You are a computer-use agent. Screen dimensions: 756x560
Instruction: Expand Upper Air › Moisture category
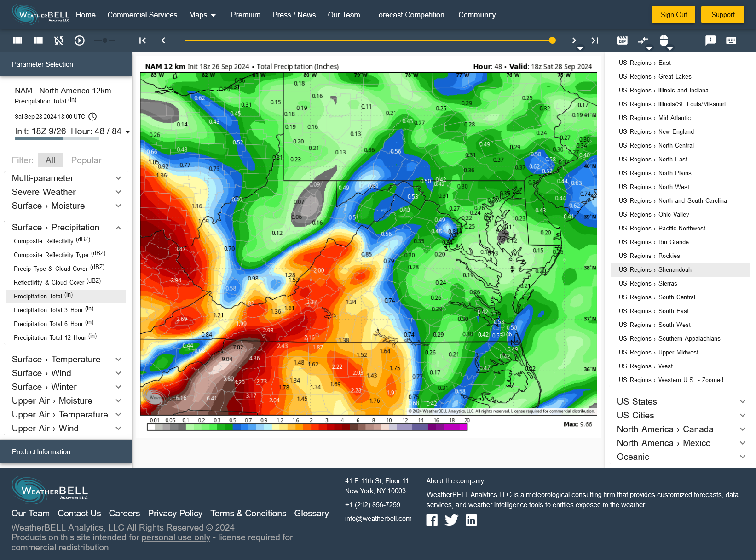(x=67, y=401)
